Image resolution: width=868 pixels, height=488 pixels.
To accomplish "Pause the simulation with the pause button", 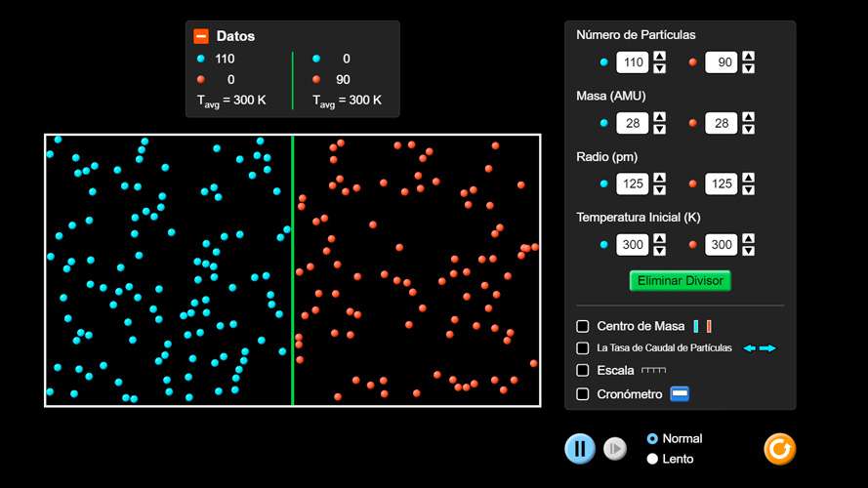I will tap(579, 449).
